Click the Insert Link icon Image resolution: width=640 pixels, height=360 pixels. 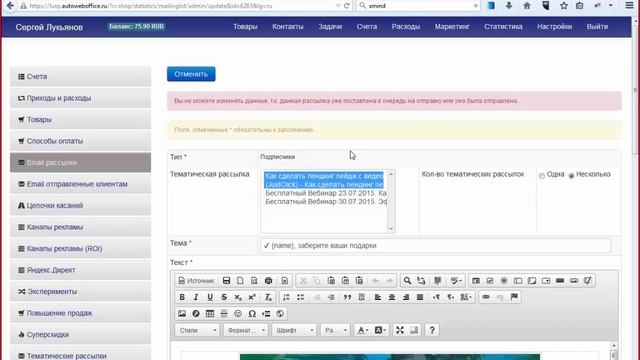pos(486,297)
